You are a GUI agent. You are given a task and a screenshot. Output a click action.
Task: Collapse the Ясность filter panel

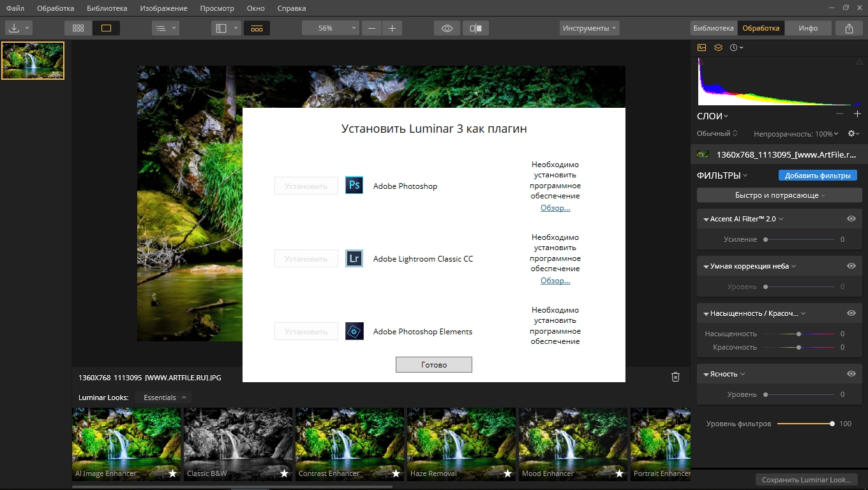click(x=706, y=374)
